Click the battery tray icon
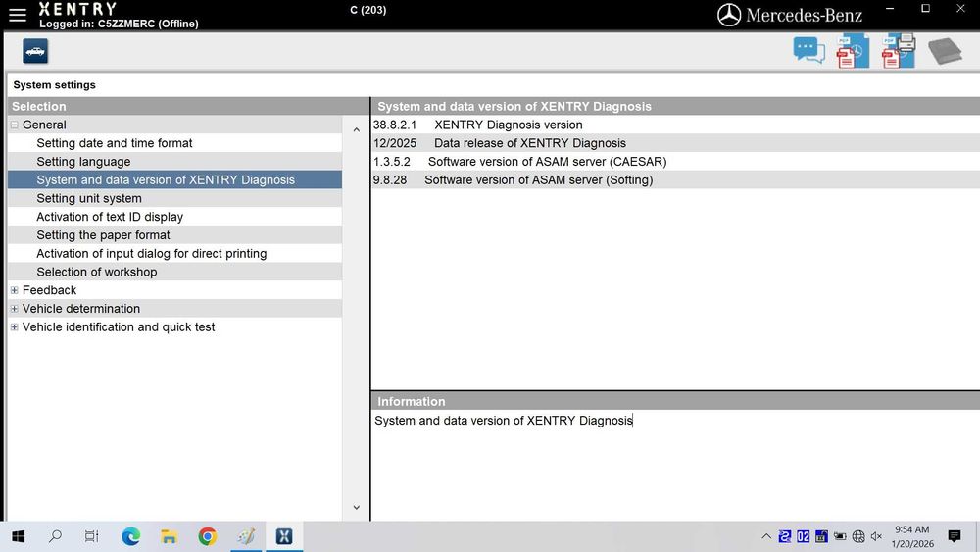This screenshot has width=980, height=552. (x=840, y=536)
